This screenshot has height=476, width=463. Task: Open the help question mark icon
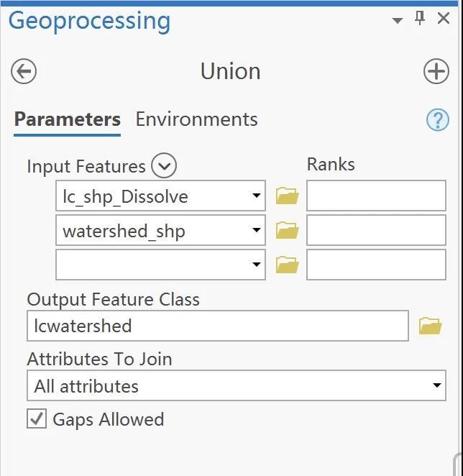[x=437, y=119]
